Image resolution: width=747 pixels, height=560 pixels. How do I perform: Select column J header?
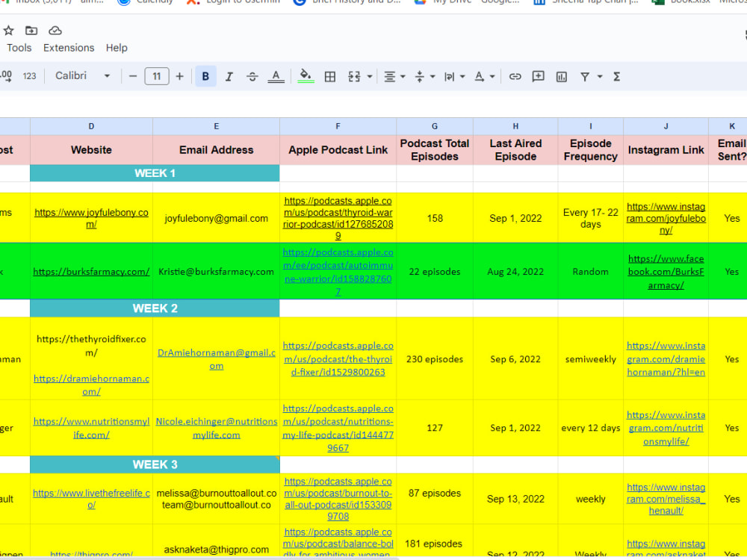(666, 126)
